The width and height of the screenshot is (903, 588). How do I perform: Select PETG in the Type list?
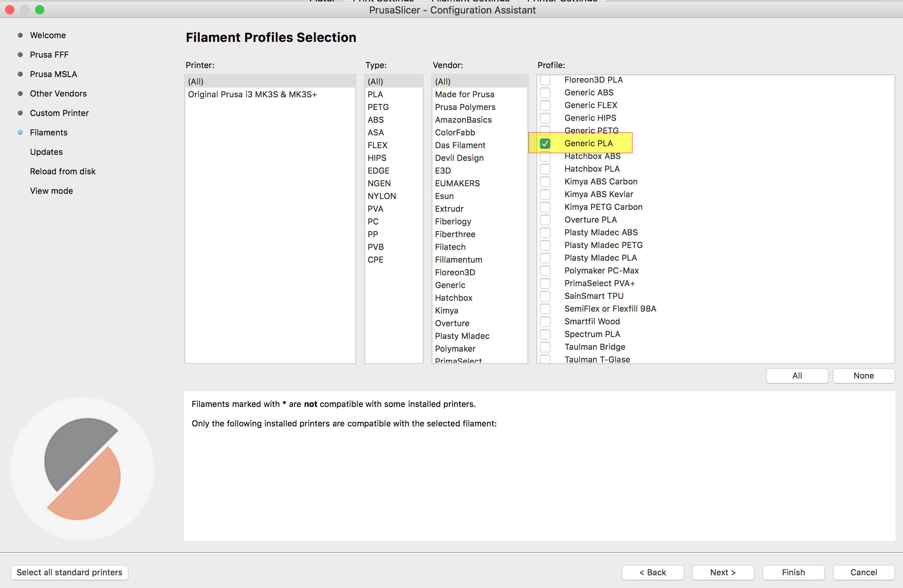tap(378, 107)
